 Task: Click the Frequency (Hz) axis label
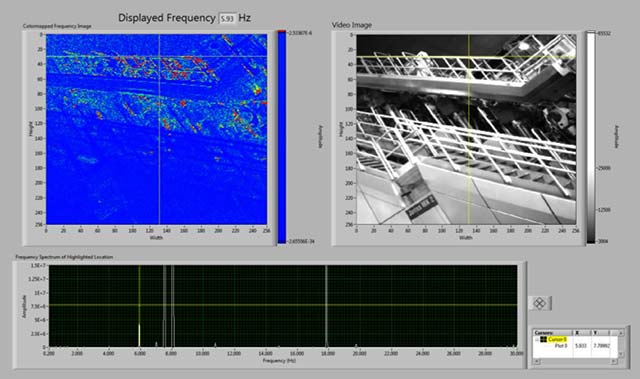point(279,361)
